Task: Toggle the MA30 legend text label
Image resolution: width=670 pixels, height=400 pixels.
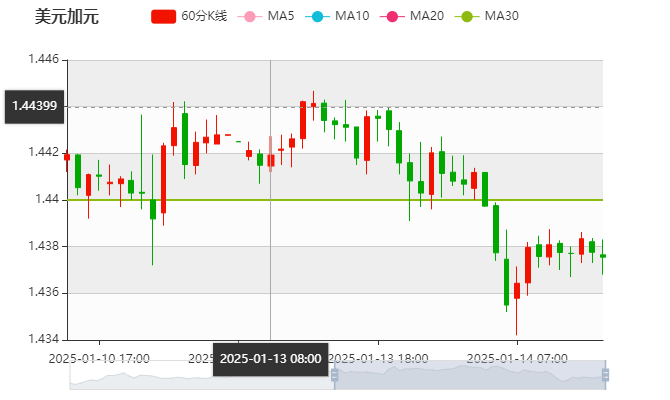Action: coord(501,17)
